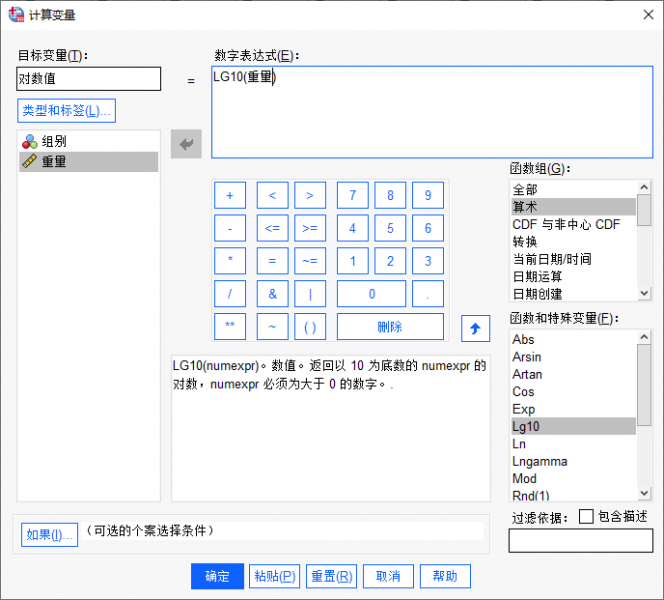Image resolution: width=664 pixels, height=600 pixels.
Task: Click keypad number 2
Action: pos(390,261)
